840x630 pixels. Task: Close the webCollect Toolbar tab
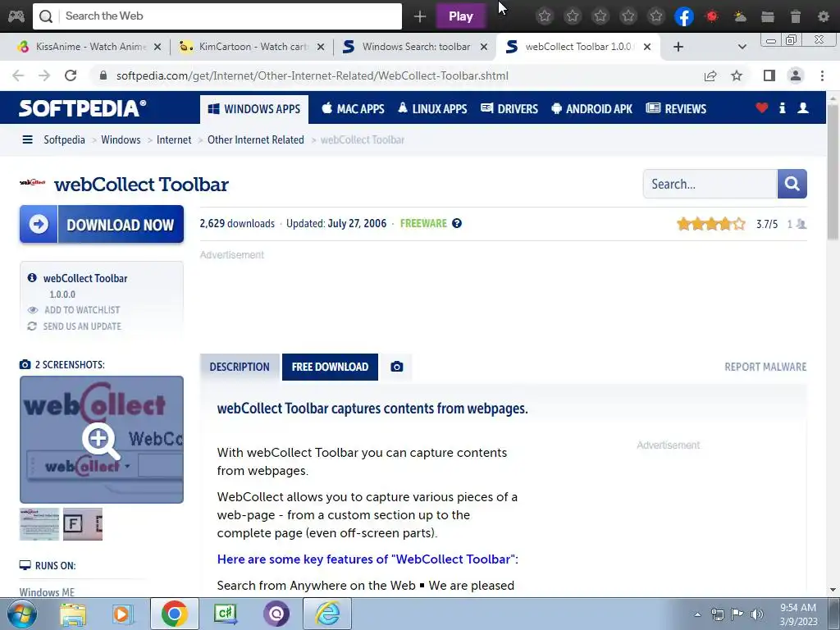pyautogui.click(x=647, y=47)
